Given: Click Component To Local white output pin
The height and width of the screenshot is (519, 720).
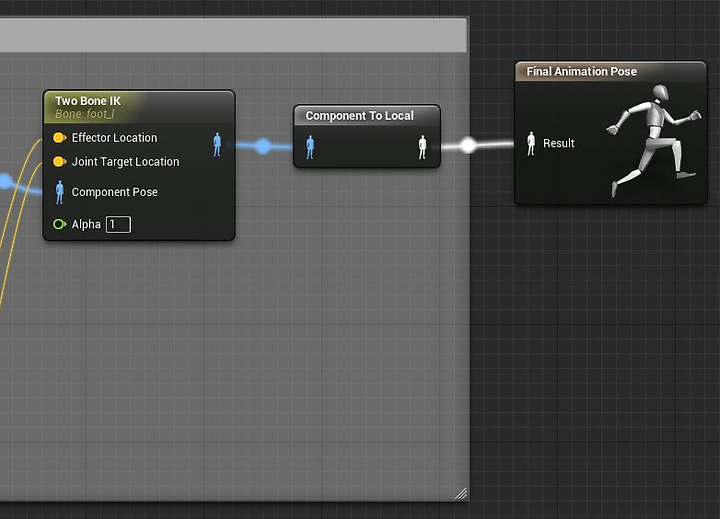Looking at the screenshot, I should [x=422, y=147].
